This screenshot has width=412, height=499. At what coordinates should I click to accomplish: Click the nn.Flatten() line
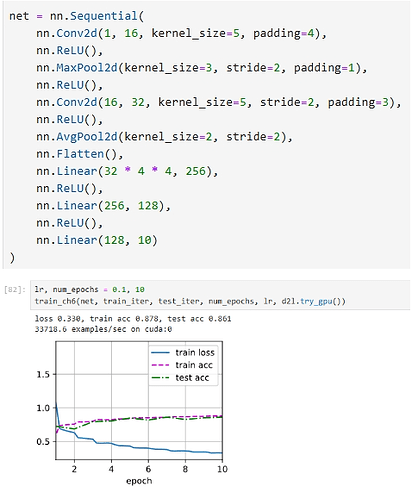(80, 154)
